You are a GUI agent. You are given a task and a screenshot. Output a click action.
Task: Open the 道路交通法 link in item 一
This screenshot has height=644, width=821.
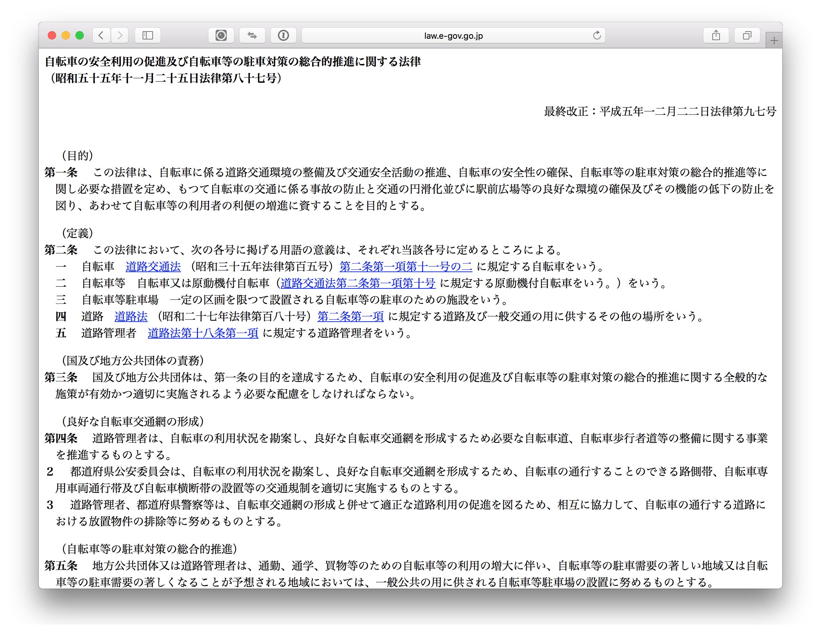click(153, 267)
